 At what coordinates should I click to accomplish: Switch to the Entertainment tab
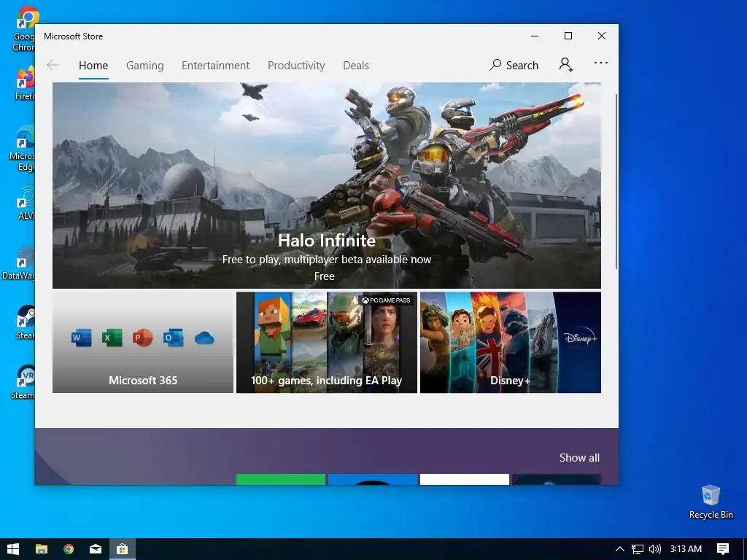[x=215, y=65]
